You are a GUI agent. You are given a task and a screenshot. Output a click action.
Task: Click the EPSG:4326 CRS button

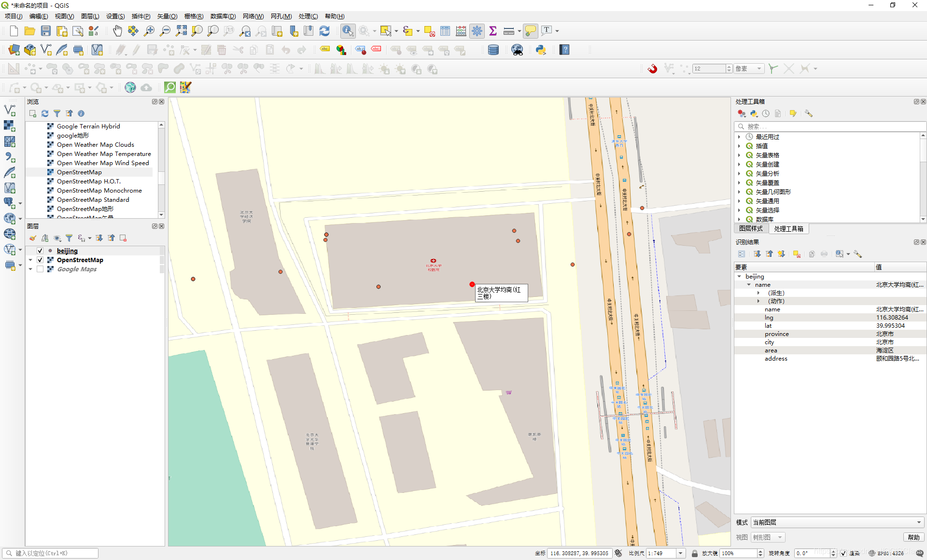(886, 553)
